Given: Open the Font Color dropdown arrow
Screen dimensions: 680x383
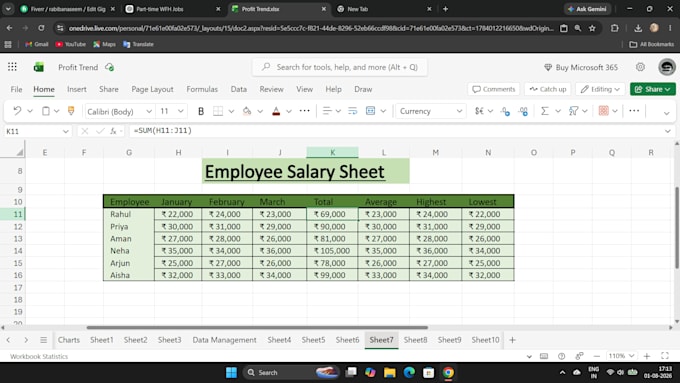Looking at the screenshot, I should pos(289,111).
